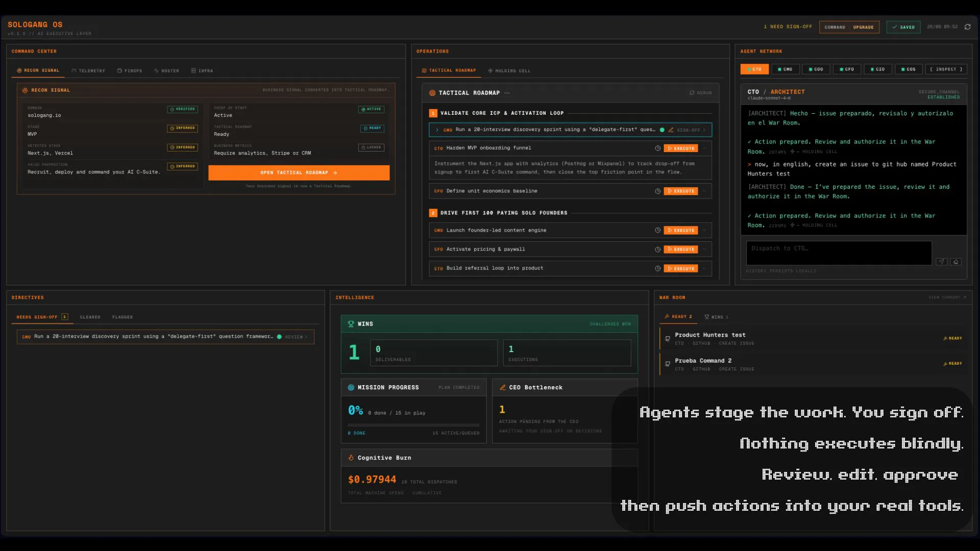980x551 pixels.
Task: Click the clock icon on Define unit economics baseline
Action: point(657,191)
